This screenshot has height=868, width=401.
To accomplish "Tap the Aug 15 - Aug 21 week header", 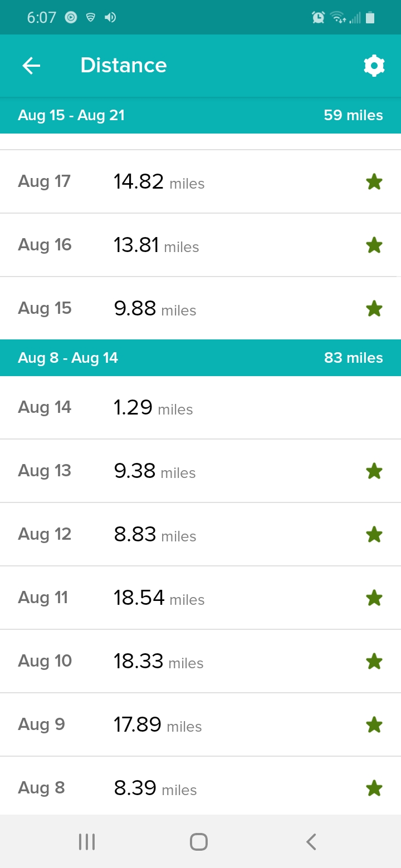I will (71, 116).
